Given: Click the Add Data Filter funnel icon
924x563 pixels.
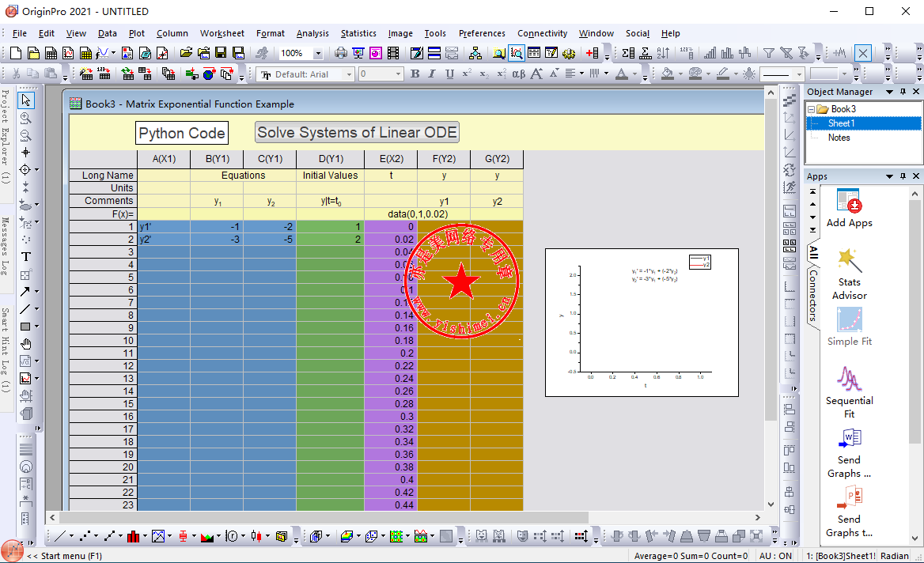Looking at the screenshot, I should point(768,54).
